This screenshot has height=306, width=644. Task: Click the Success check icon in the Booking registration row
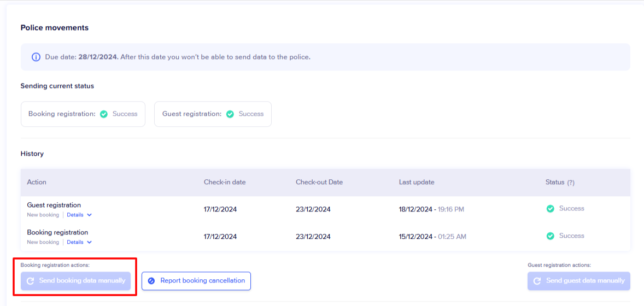pyautogui.click(x=551, y=236)
